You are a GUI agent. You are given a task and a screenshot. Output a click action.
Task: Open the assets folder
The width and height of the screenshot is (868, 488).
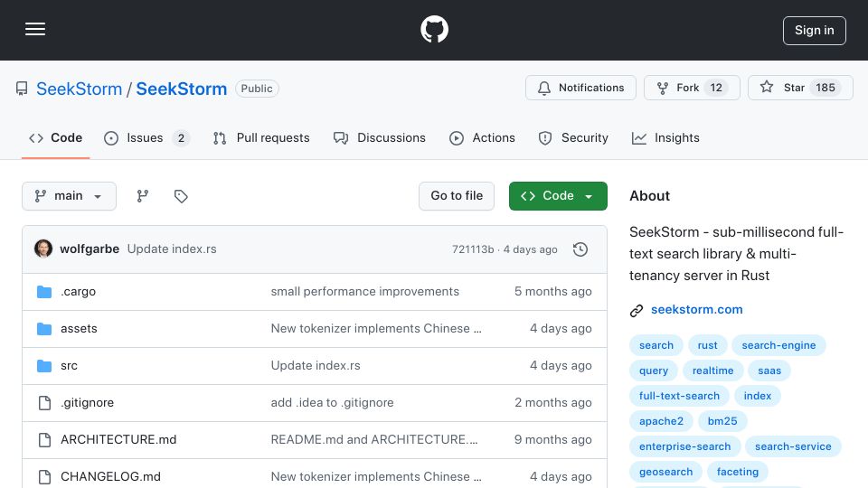79,329
